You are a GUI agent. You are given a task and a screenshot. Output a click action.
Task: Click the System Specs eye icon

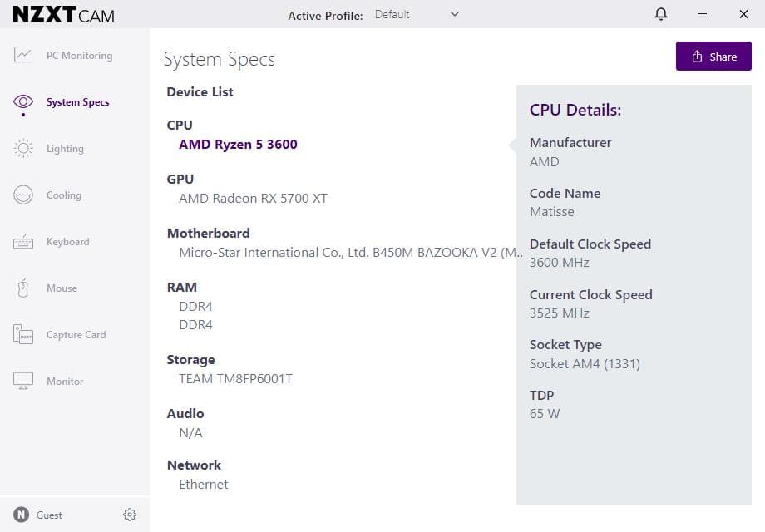pos(23,101)
